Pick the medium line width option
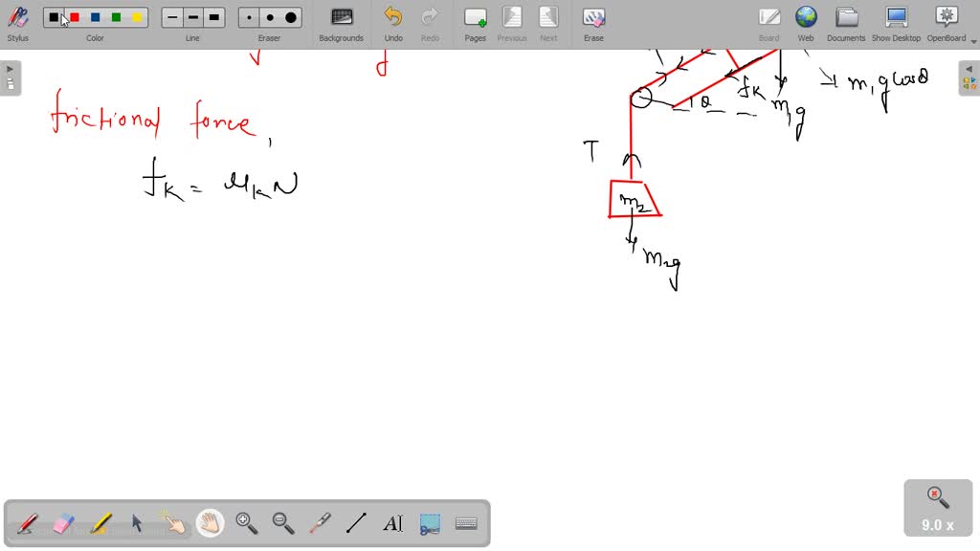Viewport: 980px width, 551px height. tap(193, 17)
